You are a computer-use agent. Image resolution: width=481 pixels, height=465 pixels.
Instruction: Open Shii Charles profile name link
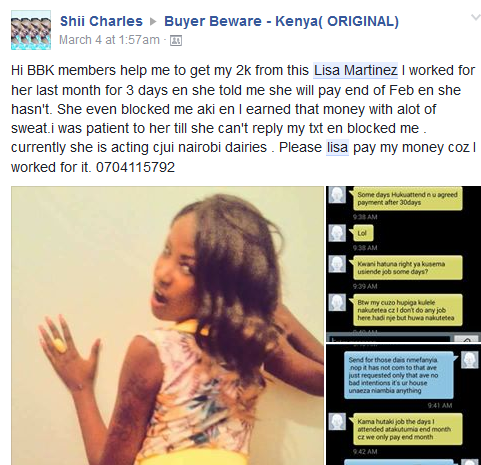tap(101, 21)
